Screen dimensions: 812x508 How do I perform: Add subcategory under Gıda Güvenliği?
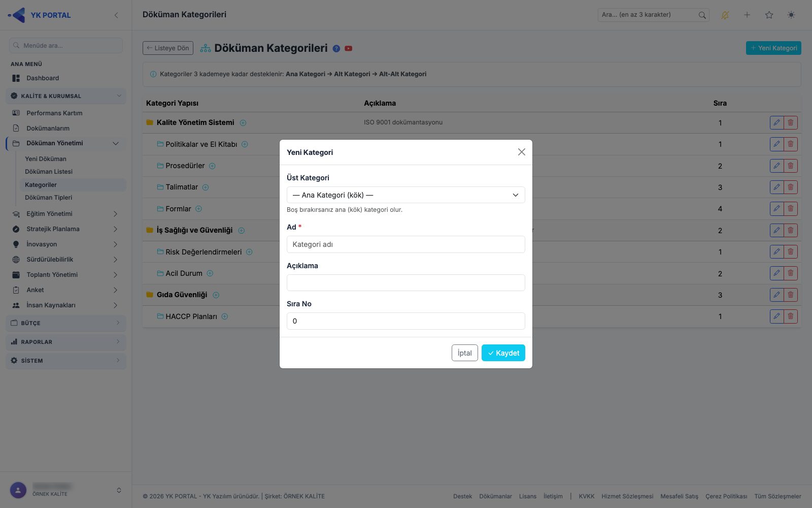[216, 295]
